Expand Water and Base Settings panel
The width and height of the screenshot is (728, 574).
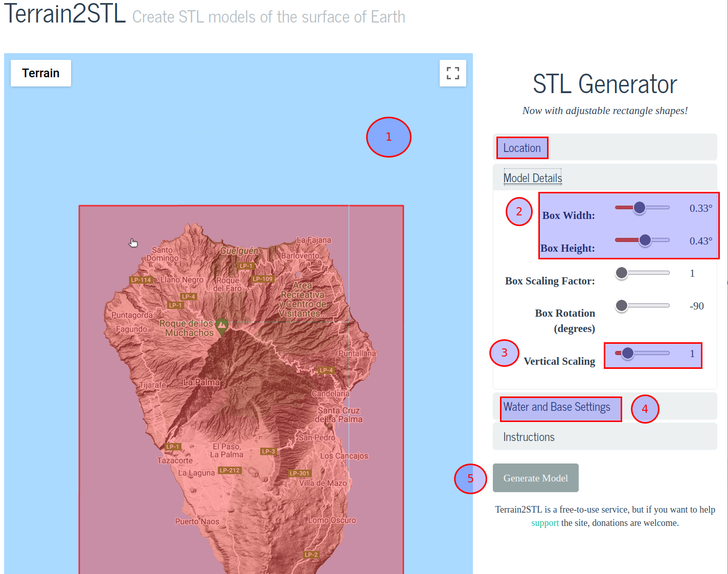coord(556,407)
